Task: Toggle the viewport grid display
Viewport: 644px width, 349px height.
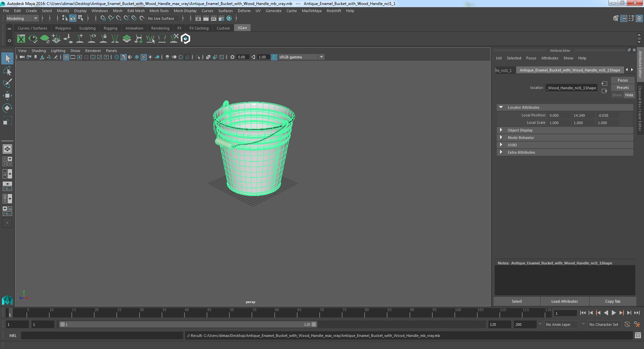Action: [x=66, y=57]
